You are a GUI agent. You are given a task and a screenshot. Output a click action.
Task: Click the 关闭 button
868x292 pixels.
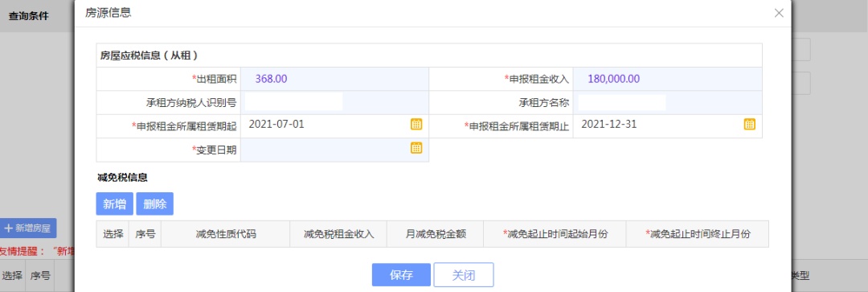coord(464,275)
